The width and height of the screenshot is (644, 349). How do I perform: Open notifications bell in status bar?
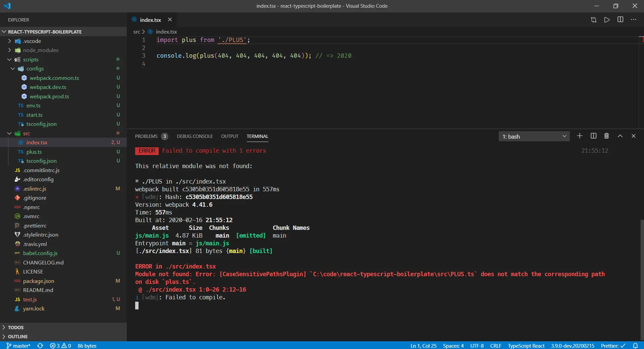tap(635, 346)
